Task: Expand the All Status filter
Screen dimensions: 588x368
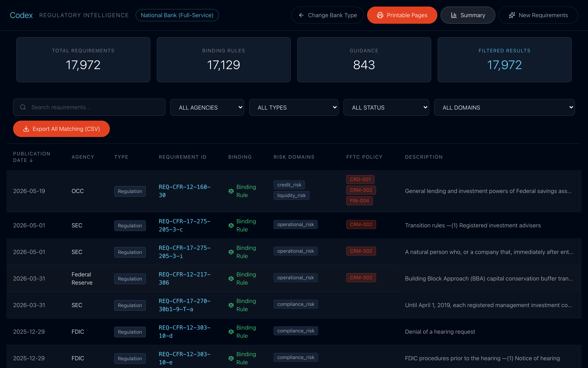Action: pos(386,107)
